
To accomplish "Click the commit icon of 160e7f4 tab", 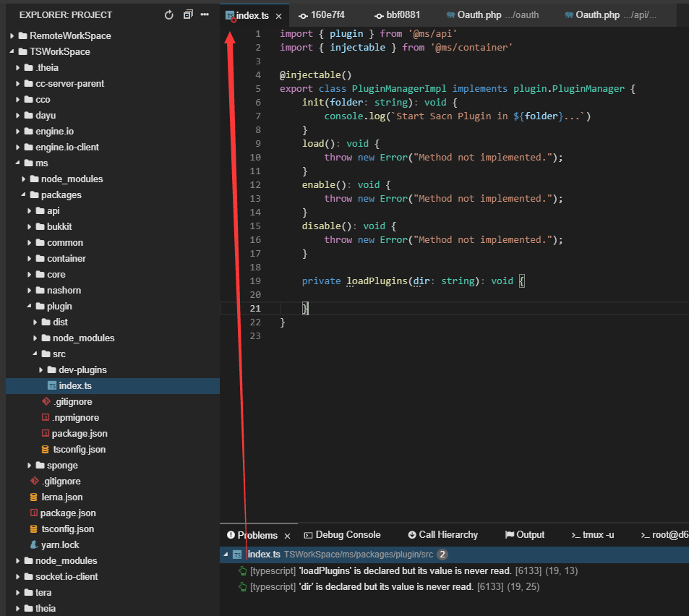I will [x=303, y=16].
